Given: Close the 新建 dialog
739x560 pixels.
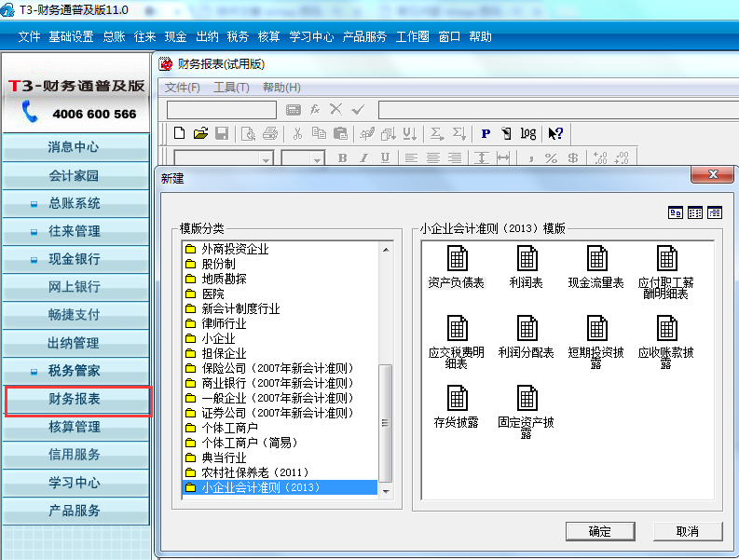Looking at the screenshot, I should coord(712,174).
